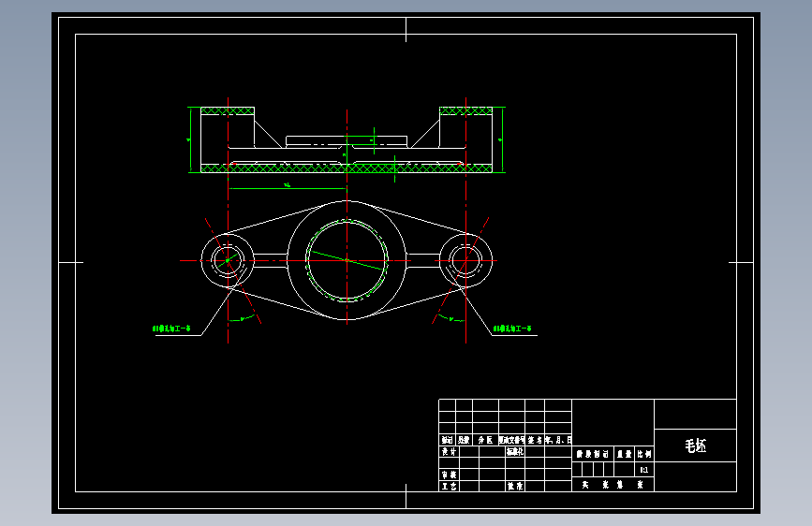The width and height of the screenshot is (812, 526).
Task: Select the 比例 header cell
Action: [644, 454]
